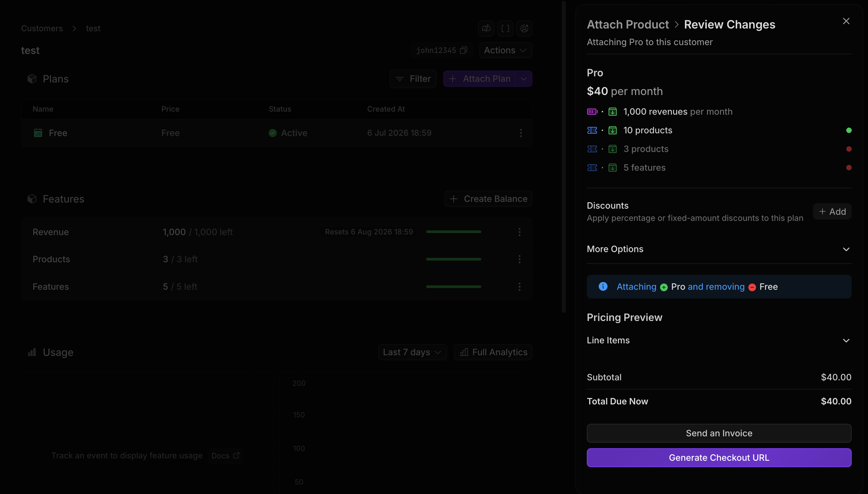Click the blue info icon in the notice

(603, 286)
